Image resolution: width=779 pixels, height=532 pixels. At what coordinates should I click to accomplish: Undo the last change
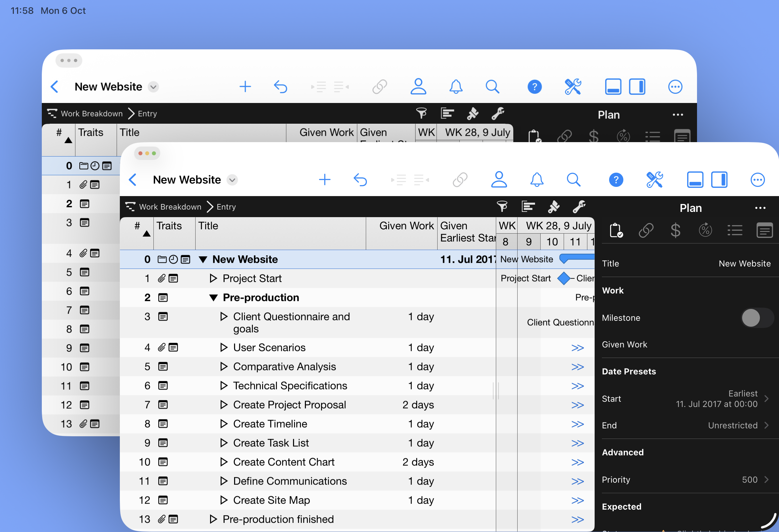click(360, 180)
